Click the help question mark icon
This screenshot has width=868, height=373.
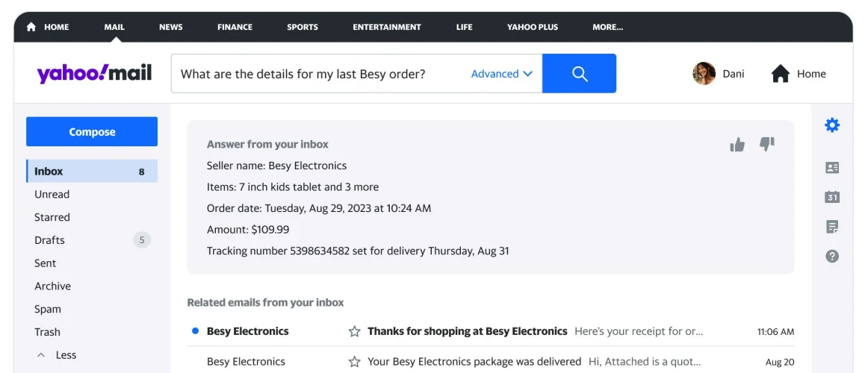(x=831, y=256)
